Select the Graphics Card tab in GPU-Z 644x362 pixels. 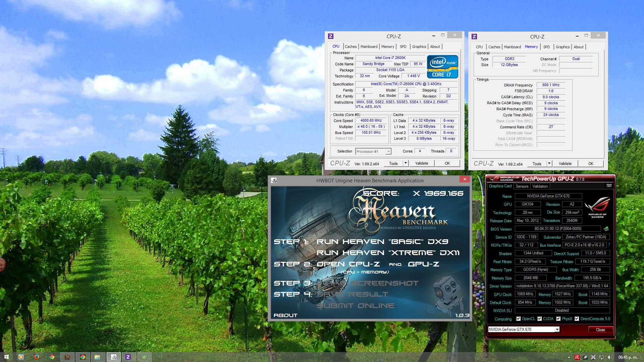click(x=500, y=186)
